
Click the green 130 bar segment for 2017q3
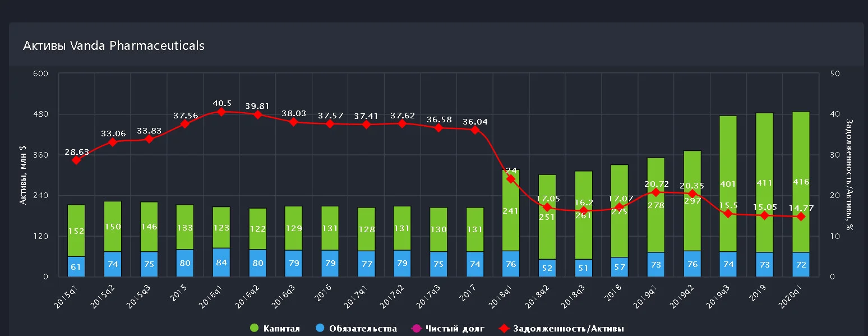[438, 230]
